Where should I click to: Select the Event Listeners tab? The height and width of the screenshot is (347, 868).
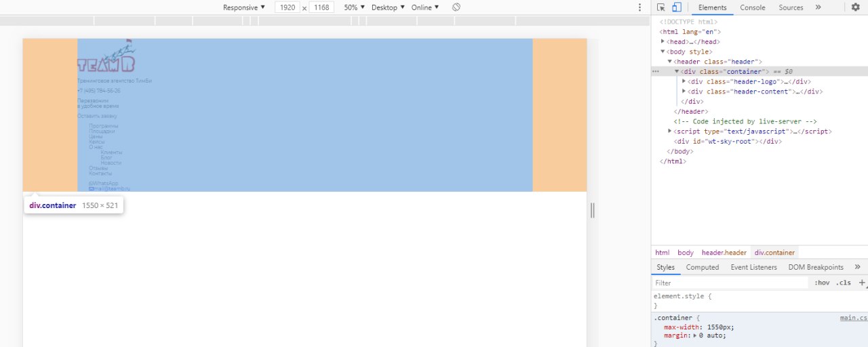click(x=754, y=267)
